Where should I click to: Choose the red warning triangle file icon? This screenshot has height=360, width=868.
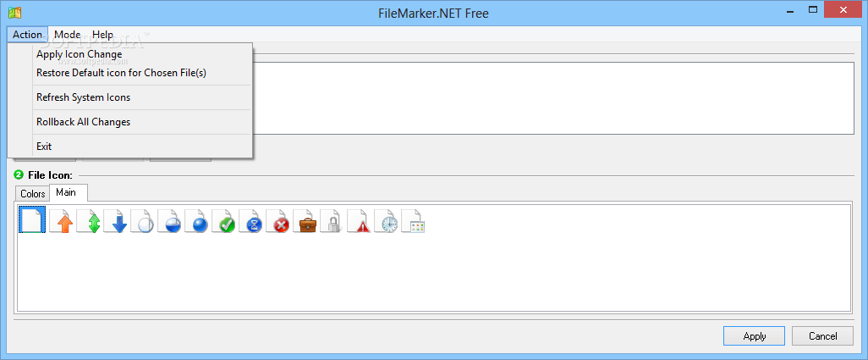[360, 220]
